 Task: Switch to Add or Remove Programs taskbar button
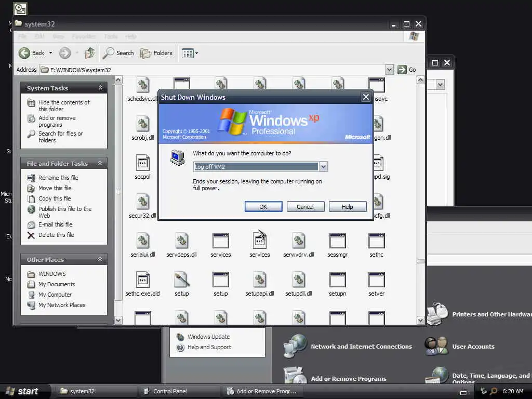262,391
